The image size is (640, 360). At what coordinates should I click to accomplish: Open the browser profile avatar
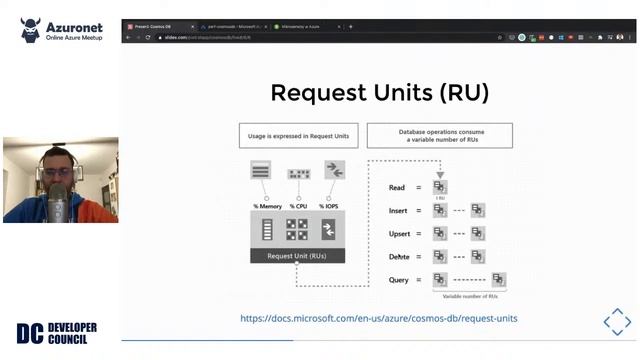(x=620, y=37)
